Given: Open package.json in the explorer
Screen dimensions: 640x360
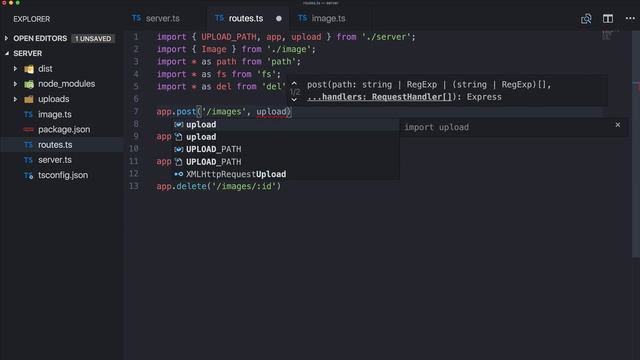Looking at the screenshot, I should 64,129.
